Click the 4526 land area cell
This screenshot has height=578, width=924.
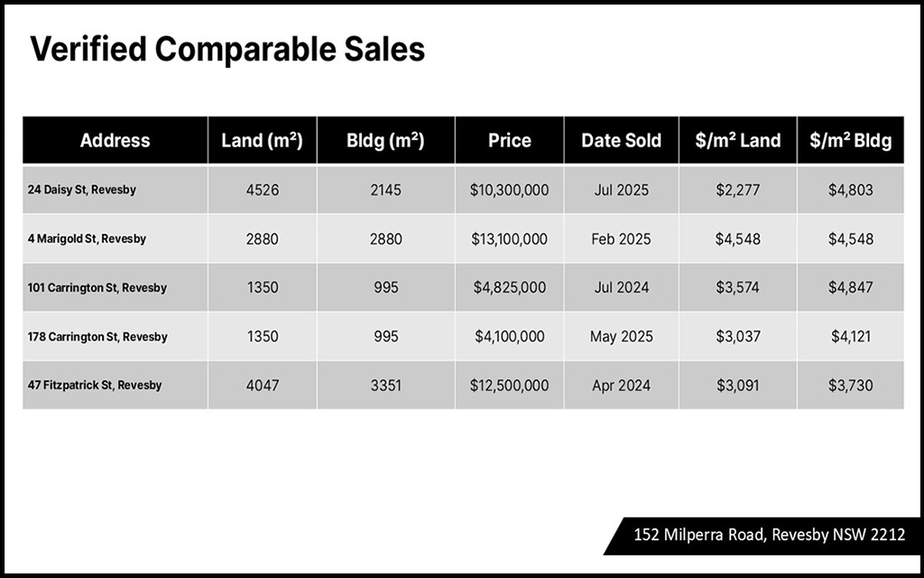click(262, 191)
